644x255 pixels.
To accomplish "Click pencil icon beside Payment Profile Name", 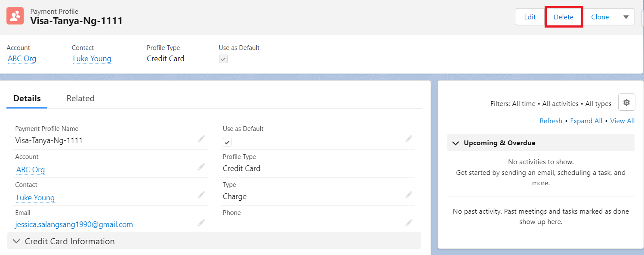I will 201,139.
